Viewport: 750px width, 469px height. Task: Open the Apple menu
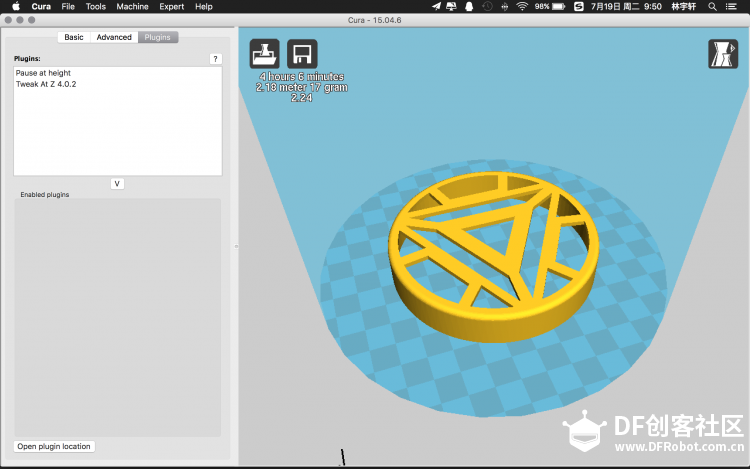click(x=16, y=6)
